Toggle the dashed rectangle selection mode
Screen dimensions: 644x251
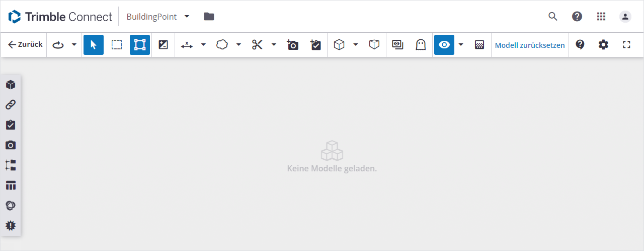click(117, 45)
